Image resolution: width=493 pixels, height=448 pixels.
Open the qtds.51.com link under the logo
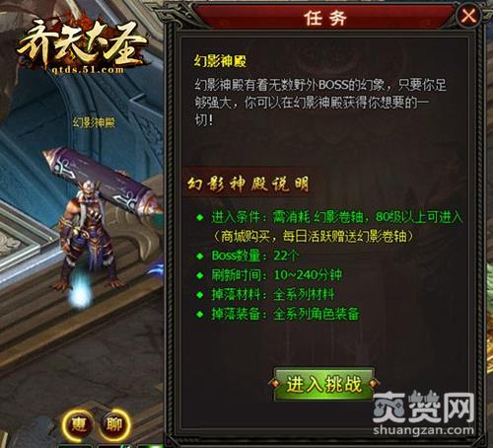pyautogui.click(x=88, y=69)
